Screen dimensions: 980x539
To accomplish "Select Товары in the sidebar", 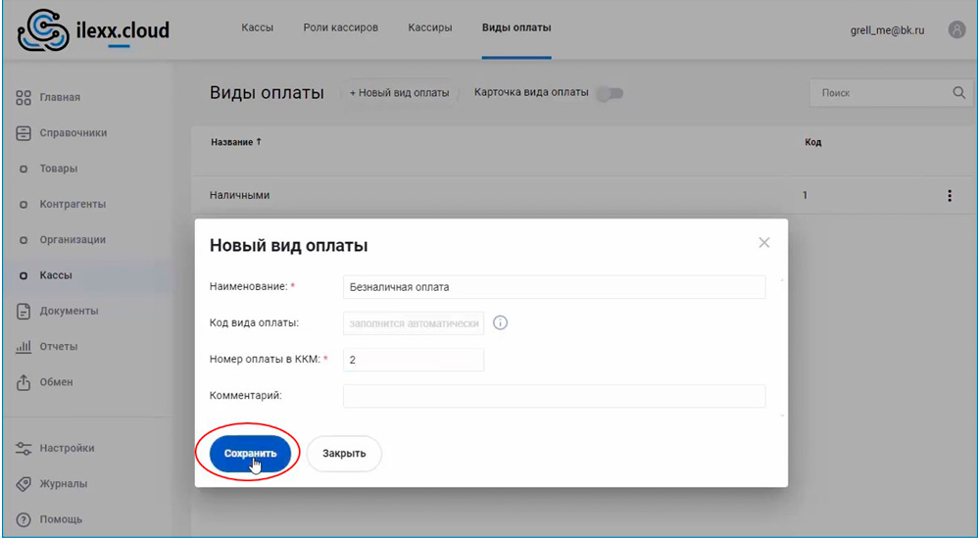I will tap(58, 169).
